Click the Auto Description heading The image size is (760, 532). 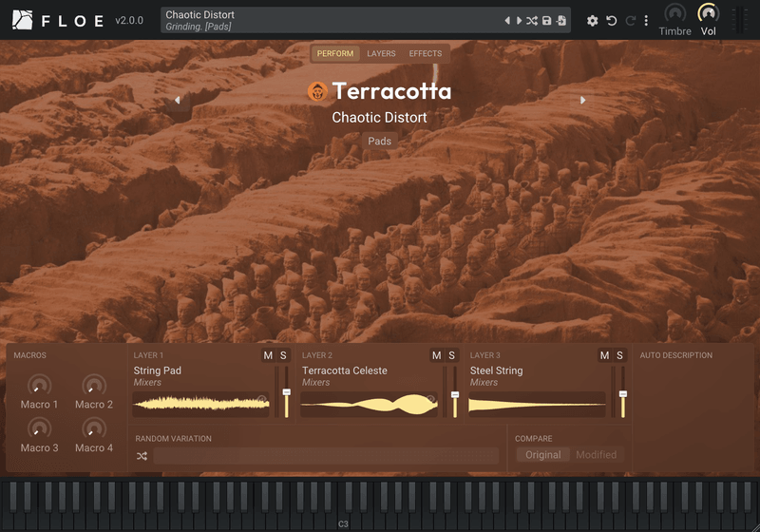(x=676, y=355)
